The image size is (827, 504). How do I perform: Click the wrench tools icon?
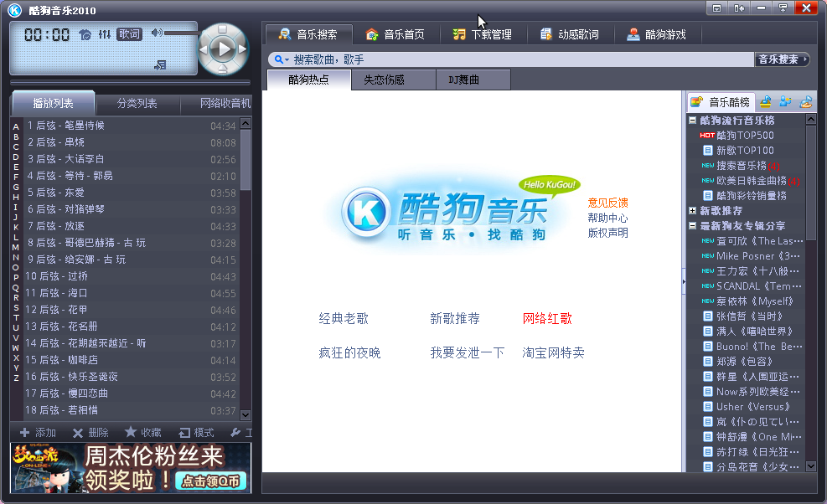click(235, 433)
